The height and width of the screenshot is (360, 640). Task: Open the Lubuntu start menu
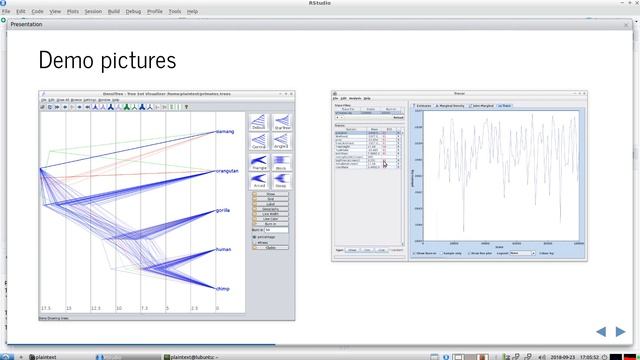click(x=6, y=357)
